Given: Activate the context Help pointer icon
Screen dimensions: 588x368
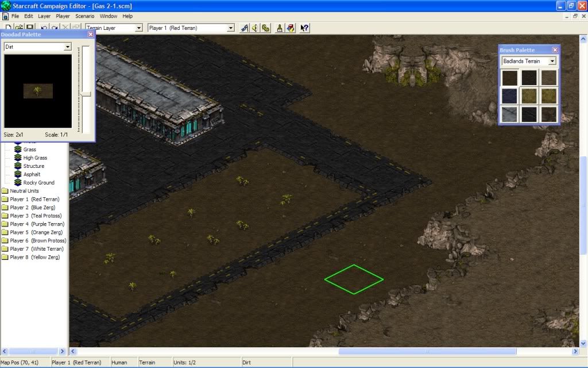Looking at the screenshot, I should pos(304,28).
